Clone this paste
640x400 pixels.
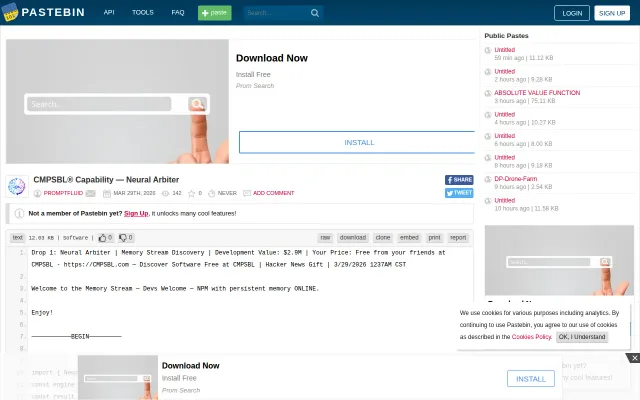383,238
